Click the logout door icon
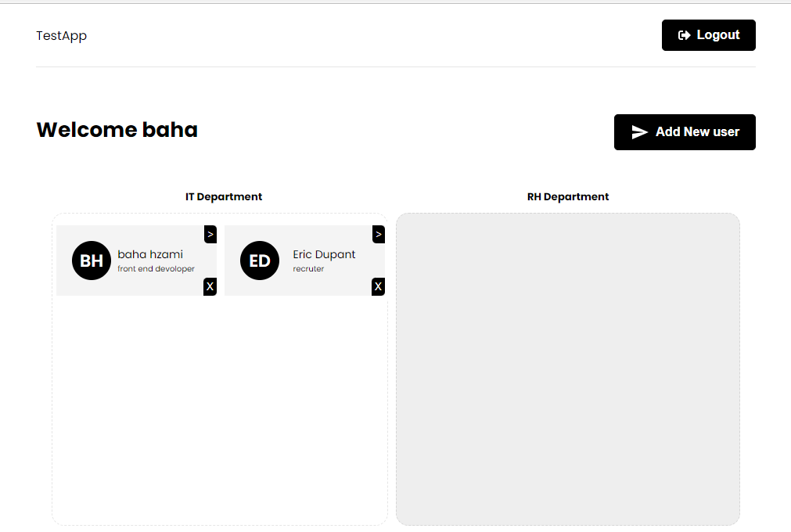 coord(685,34)
